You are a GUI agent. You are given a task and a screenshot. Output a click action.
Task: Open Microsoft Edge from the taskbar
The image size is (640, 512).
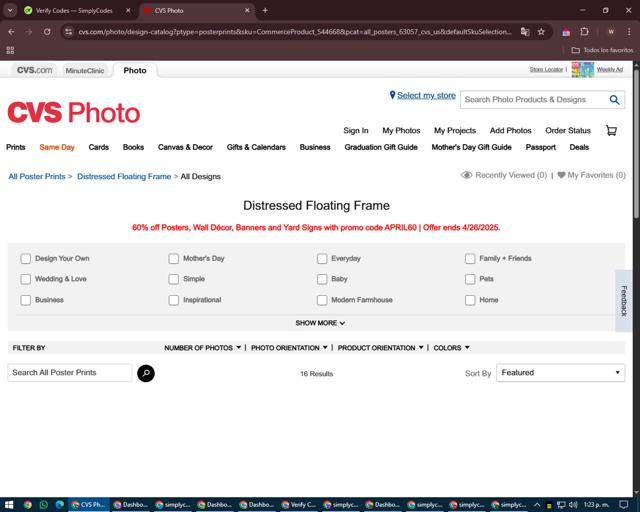click(60, 505)
